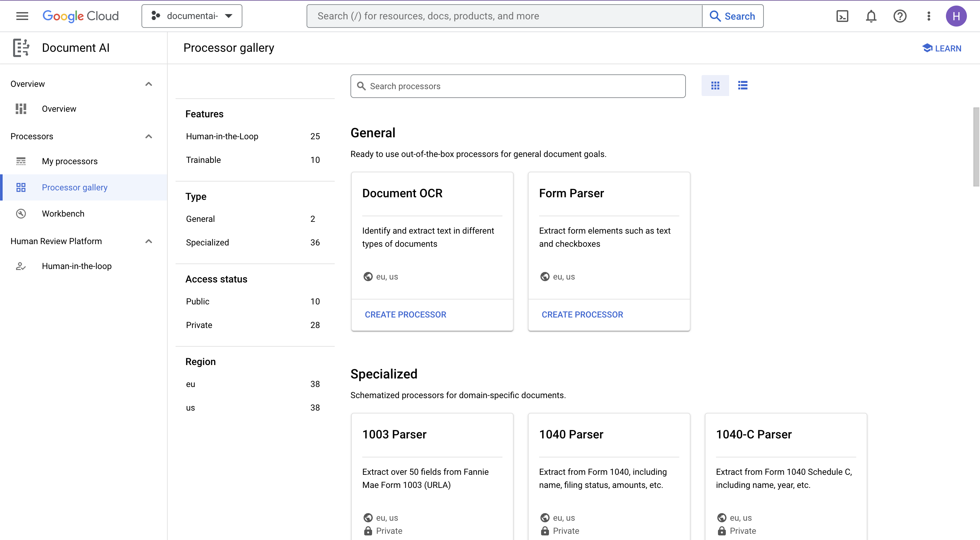Create Form Parser processor
Viewport: 980px width, 540px height.
click(583, 315)
